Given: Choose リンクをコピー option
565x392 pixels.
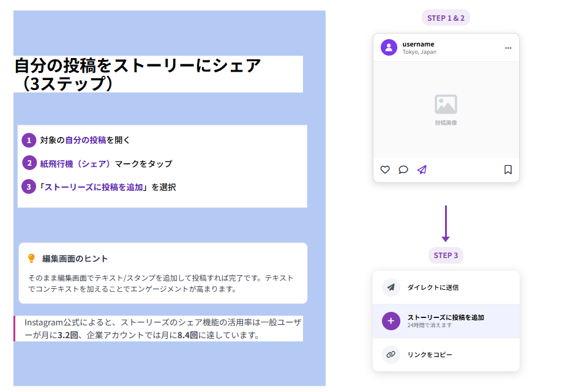Looking at the screenshot, I should point(430,355).
